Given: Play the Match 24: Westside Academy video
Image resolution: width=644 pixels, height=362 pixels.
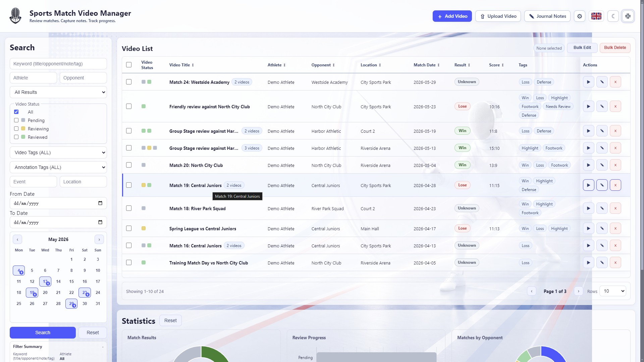Looking at the screenshot, I should pos(589,82).
